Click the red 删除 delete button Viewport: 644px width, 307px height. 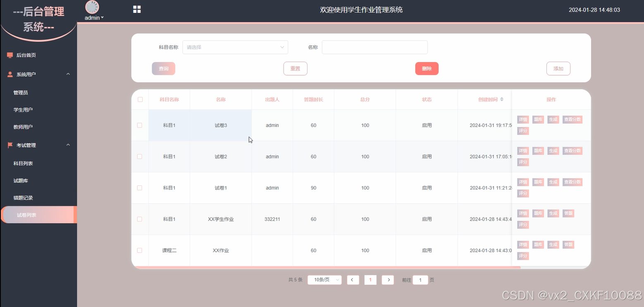click(427, 69)
